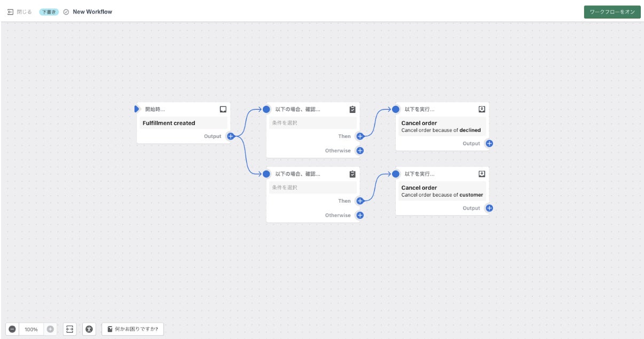This screenshot has height=339, width=644.
Task: Turn on workflow with ワークフローをオン button
Action: coord(612,12)
